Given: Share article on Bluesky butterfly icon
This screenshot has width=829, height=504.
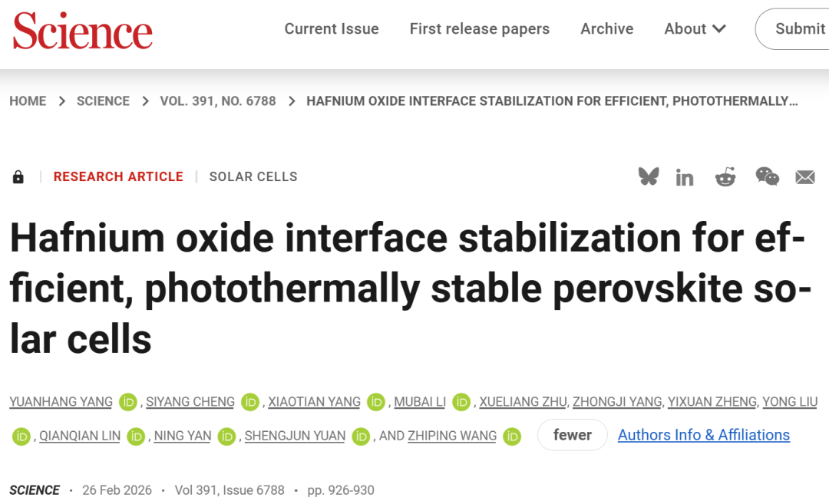Looking at the screenshot, I should pos(649,176).
